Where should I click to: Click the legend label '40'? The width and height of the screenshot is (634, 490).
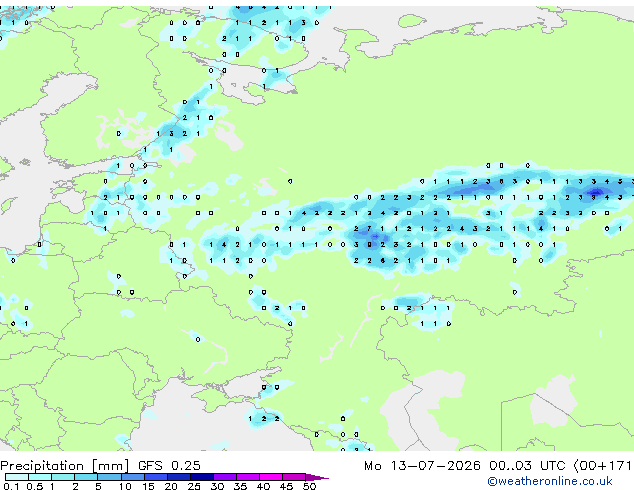tap(263, 486)
